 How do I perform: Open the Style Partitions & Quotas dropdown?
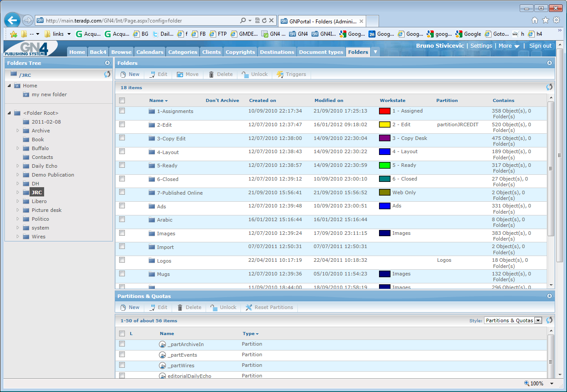(x=513, y=320)
